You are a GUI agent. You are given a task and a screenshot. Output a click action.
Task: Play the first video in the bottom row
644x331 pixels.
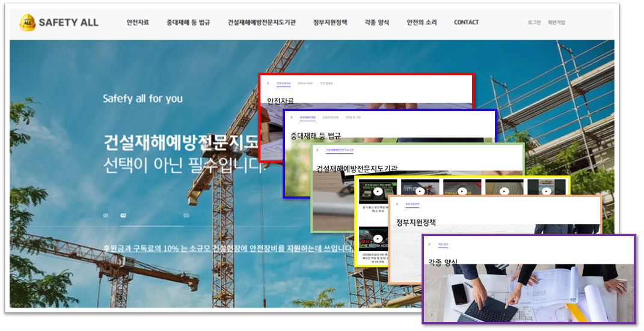pos(377,239)
